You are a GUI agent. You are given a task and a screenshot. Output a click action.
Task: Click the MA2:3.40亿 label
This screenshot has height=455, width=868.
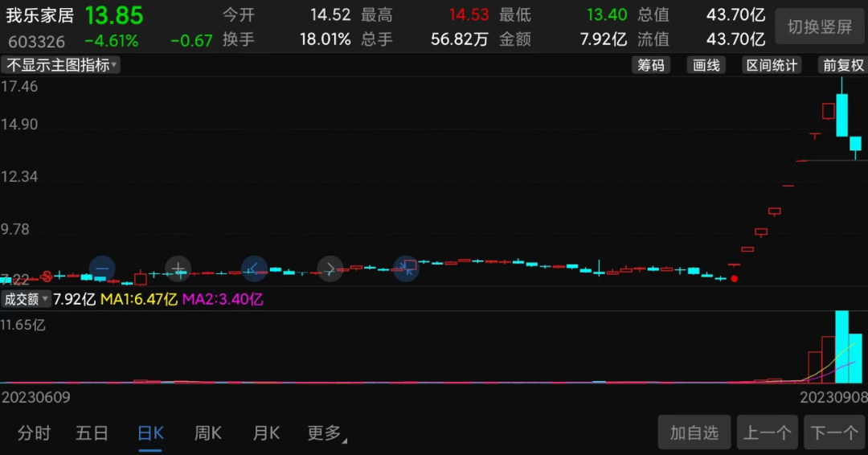pyautogui.click(x=223, y=300)
